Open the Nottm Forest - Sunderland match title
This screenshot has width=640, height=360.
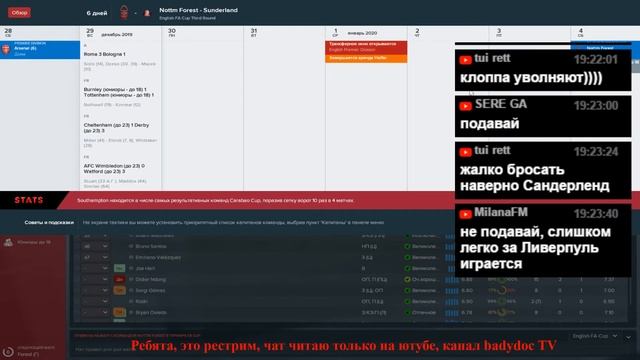pyautogui.click(x=198, y=10)
